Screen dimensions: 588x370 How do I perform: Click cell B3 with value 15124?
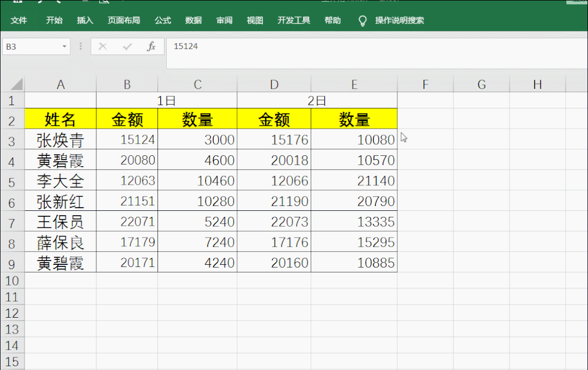click(127, 139)
